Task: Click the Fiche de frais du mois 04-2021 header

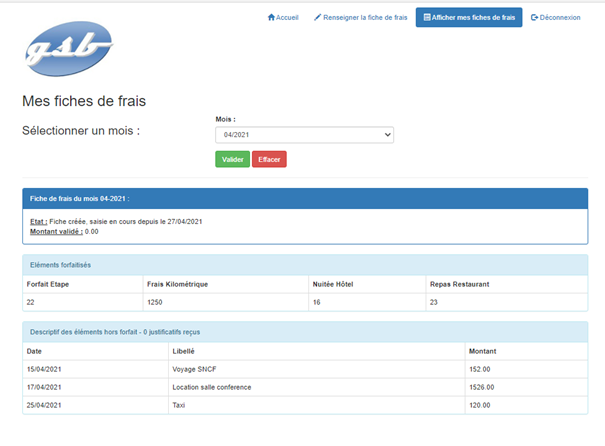Action: (80, 199)
